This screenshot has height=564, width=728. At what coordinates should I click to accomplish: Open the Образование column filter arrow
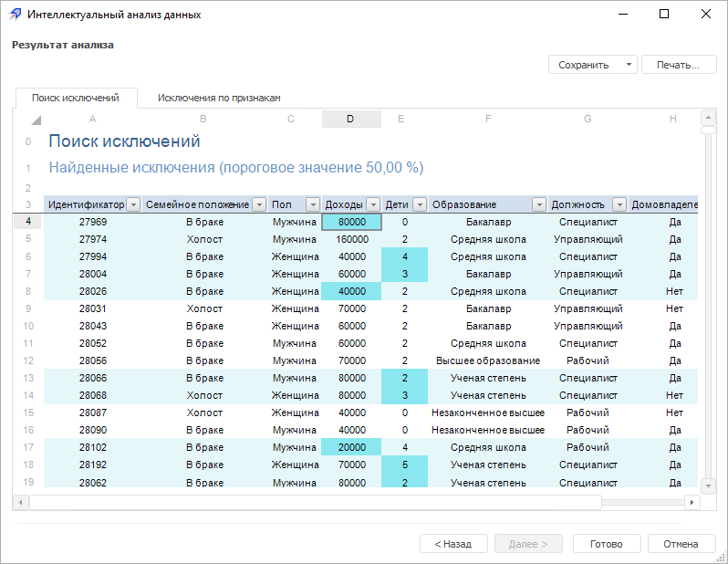coord(539,204)
